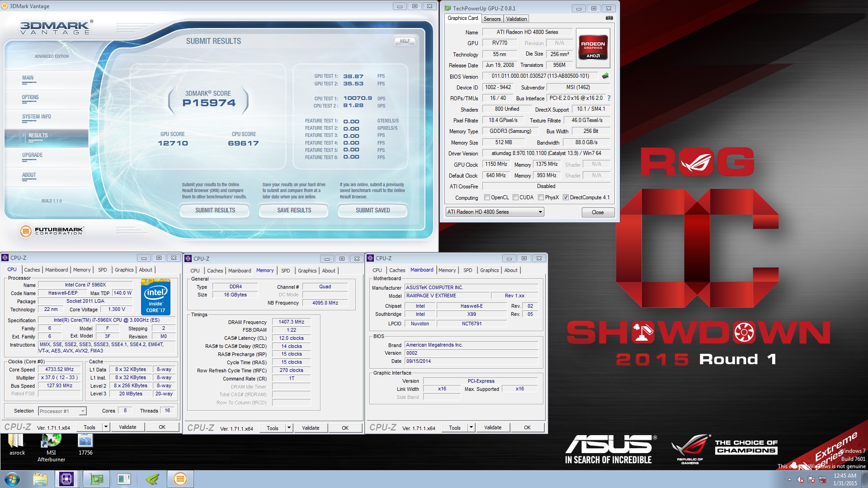Click the Intel Core i7 logo in CPU-Z

[x=156, y=297]
